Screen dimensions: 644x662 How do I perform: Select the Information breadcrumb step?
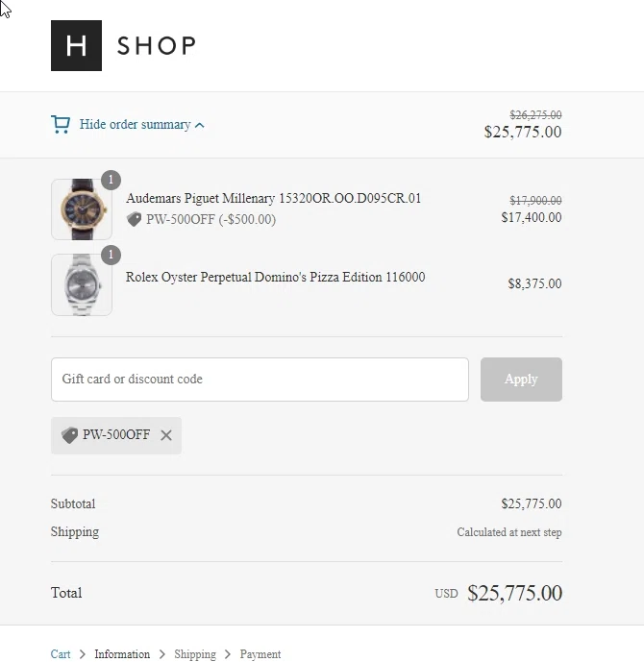point(122,654)
